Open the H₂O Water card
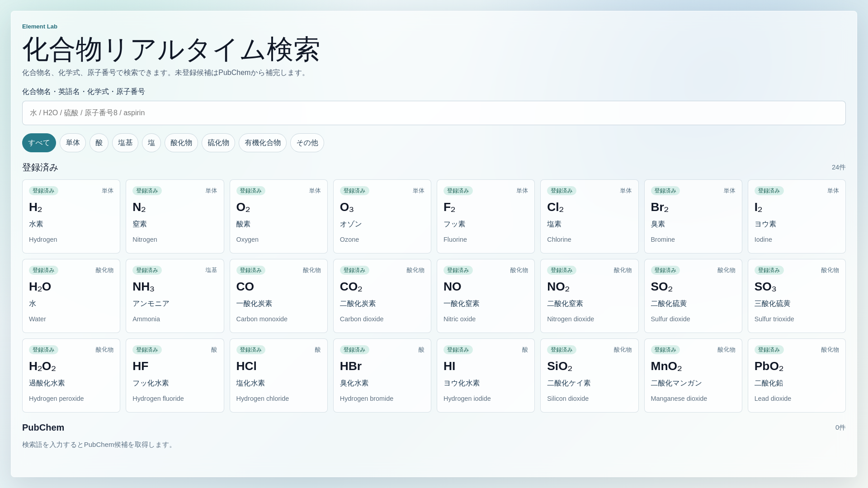This screenshot has height=488, width=868. click(x=71, y=296)
